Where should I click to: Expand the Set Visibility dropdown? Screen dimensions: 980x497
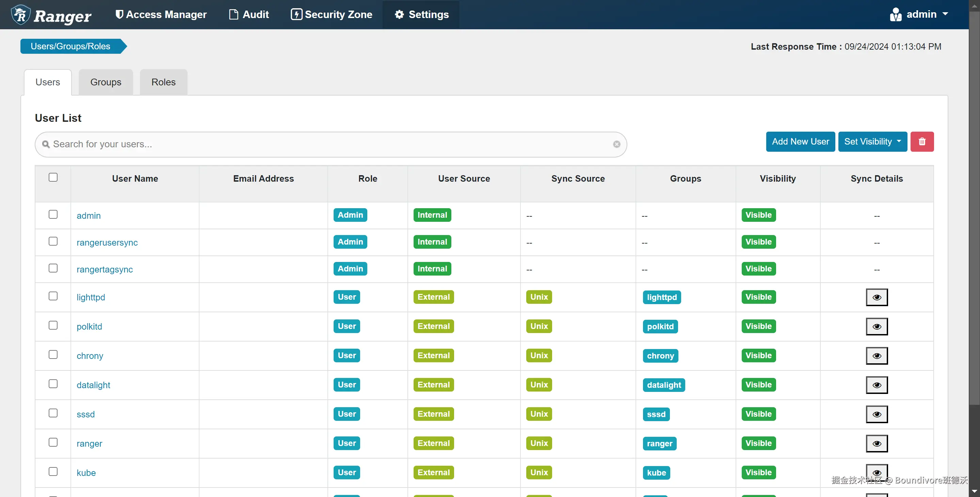pos(872,142)
